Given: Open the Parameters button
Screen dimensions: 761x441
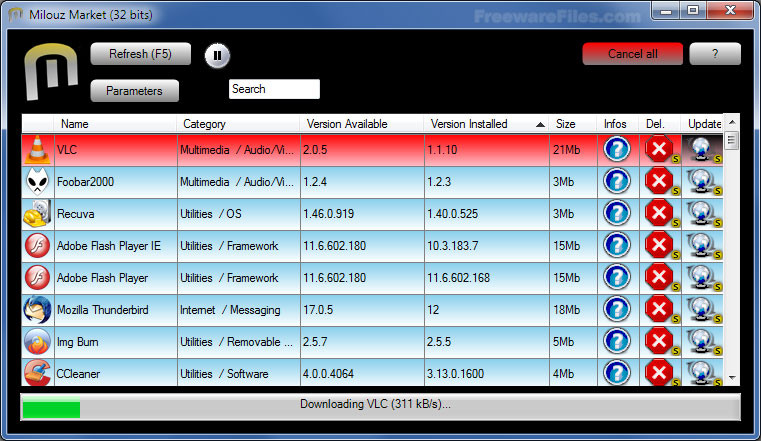Looking at the screenshot, I should pyautogui.click(x=134, y=91).
